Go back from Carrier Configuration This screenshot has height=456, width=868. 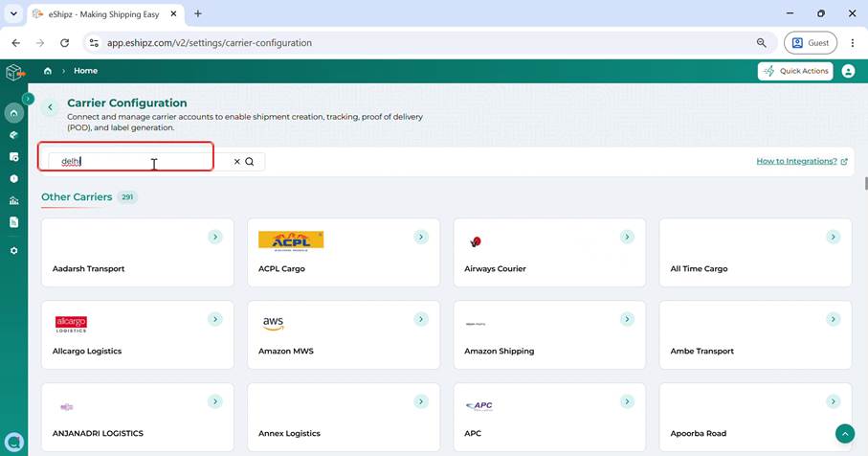click(x=51, y=107)
